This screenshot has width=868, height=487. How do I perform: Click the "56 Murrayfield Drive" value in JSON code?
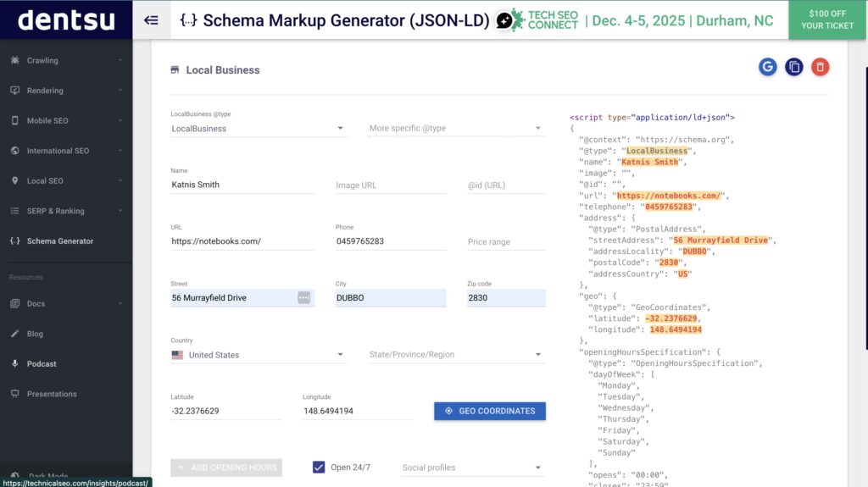pyautogui.click(x=721, y=241)
